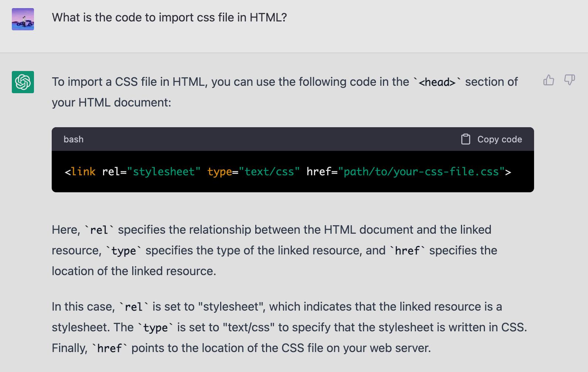Click the "bash" language label
The width and height of the screenshot is (588, 372).
73,139
